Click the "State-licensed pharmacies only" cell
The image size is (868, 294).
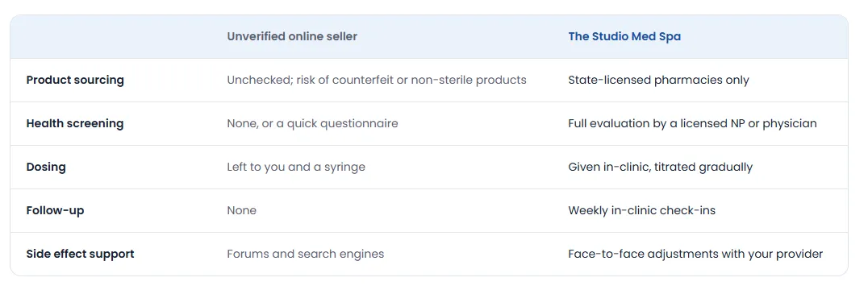pos(658,80)
